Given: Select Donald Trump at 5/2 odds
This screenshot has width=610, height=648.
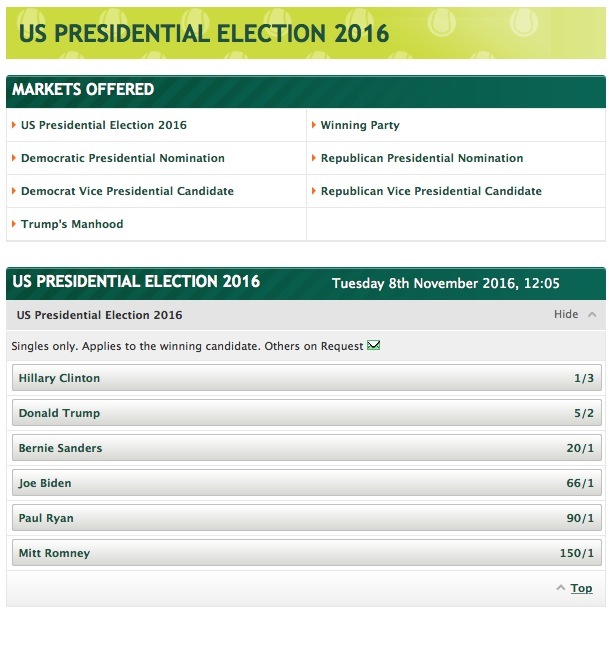Looking at the screenshot, I should click(306, 413).
